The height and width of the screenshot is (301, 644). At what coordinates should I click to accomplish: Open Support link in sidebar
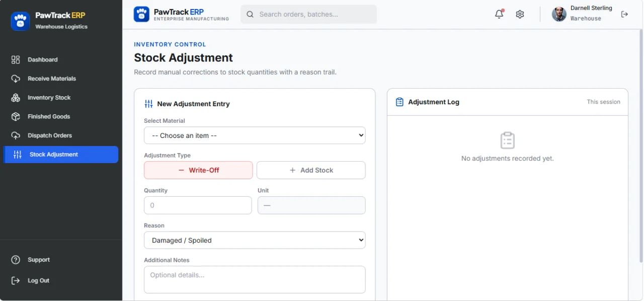(61, 260)
